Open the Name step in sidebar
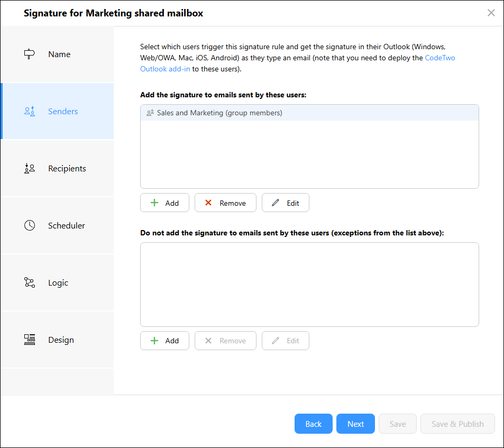The width and height of the screenshot is (504, 448). 57,54
